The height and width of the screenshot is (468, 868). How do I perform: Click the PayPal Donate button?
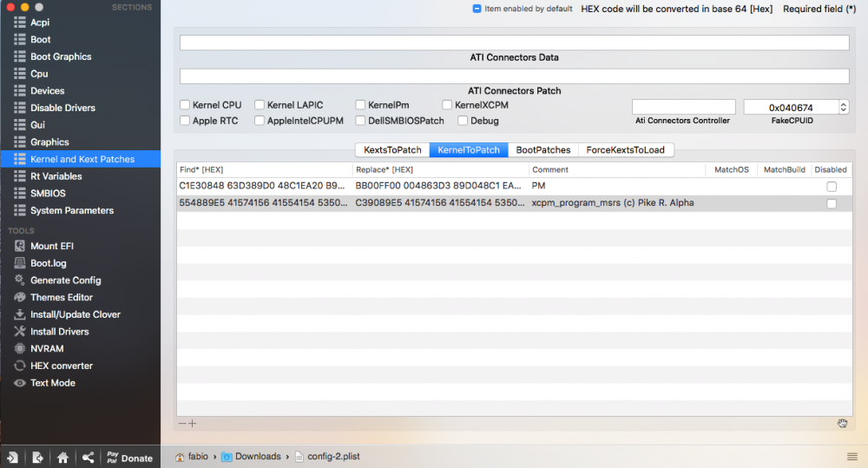pos(130,458)
